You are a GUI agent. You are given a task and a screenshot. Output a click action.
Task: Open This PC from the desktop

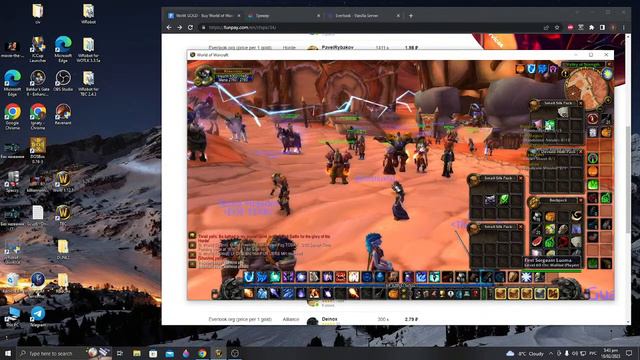tap(13, 317)
